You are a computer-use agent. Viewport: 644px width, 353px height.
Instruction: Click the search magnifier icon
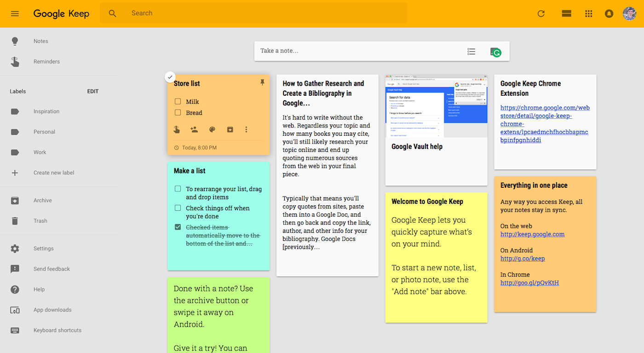[113, 13]
